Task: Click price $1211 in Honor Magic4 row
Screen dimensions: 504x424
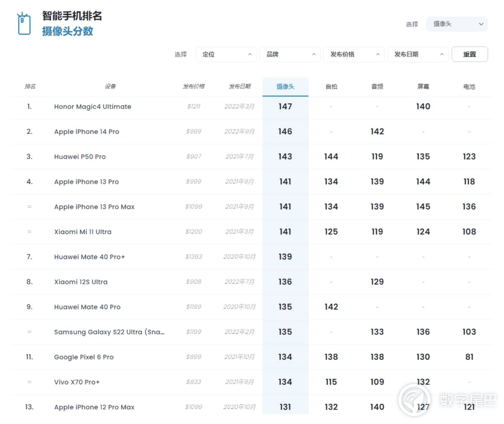Action: (194, 106)
